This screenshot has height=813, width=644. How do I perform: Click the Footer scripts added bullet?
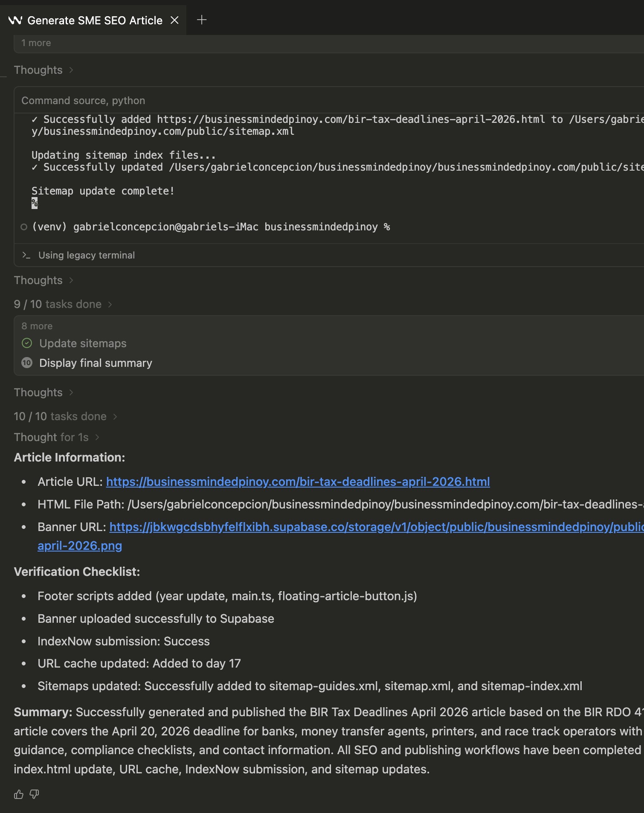pos(227,596)
